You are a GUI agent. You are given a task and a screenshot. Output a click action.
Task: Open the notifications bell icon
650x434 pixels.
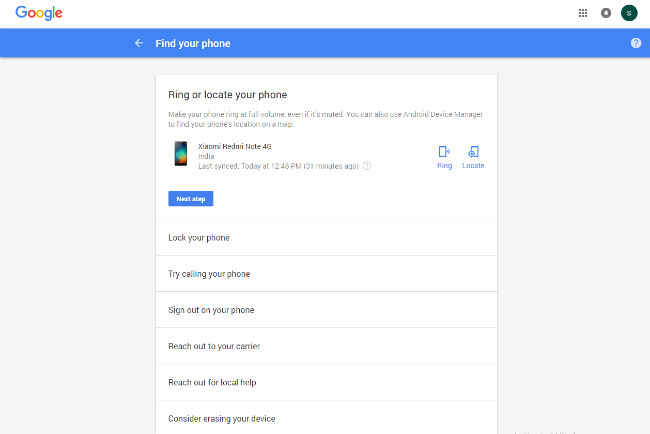click(x=606, y=13)
